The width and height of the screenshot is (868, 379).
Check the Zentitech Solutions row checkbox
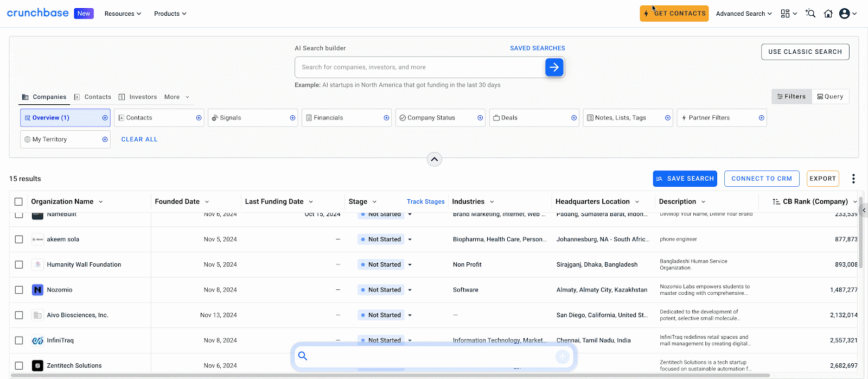tap(19, 365)
